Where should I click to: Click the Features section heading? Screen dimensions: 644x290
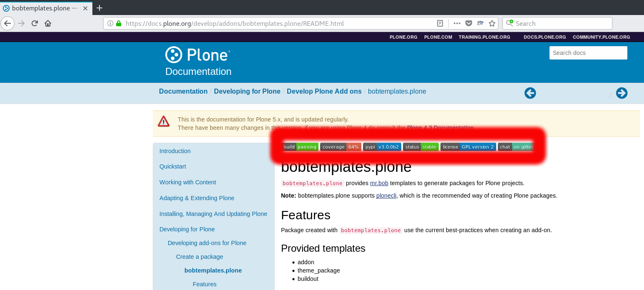(x=306, y=215)
